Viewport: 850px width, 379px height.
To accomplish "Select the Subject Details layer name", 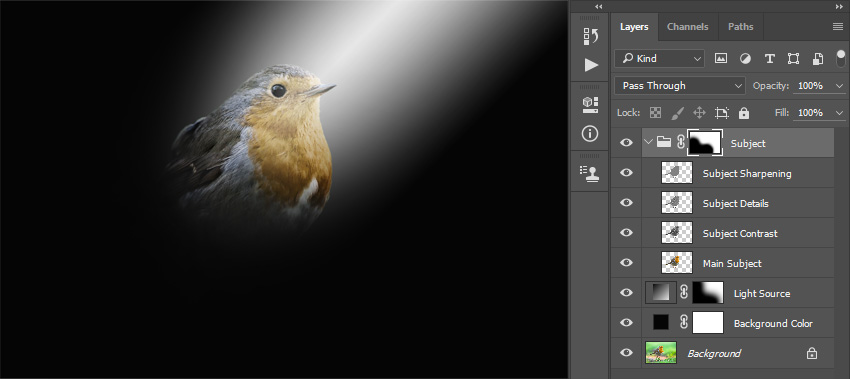I will [x=736, y=203].
